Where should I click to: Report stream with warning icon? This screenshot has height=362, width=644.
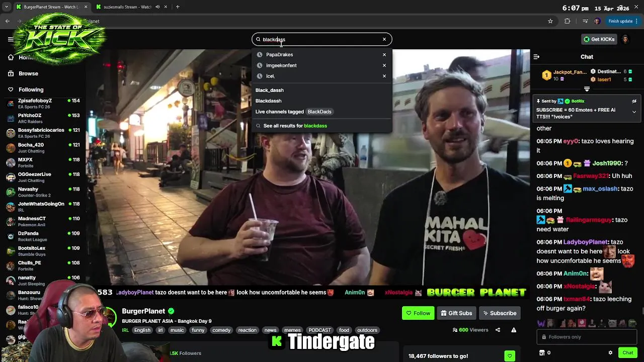(x=514, y=330)
